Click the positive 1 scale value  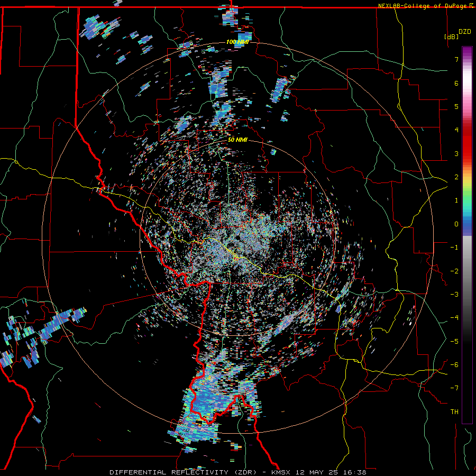coord(456,200)
